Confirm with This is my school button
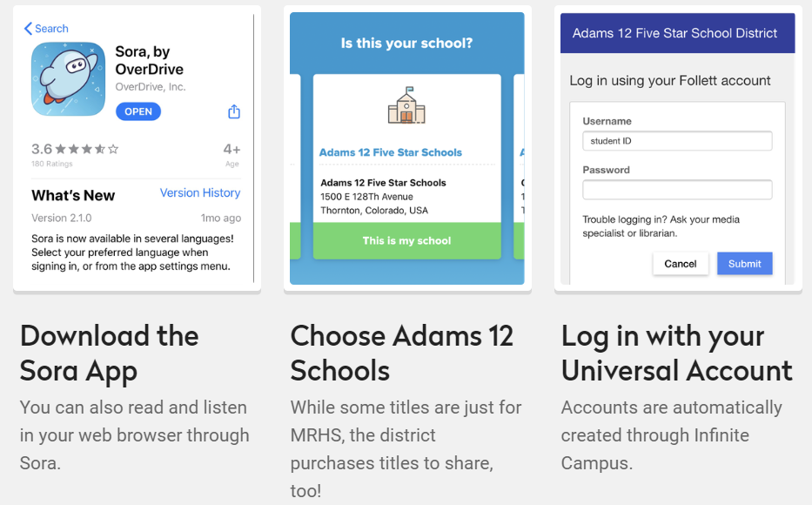812x505 pixels. pyautogui.click(x=407, y=241)
